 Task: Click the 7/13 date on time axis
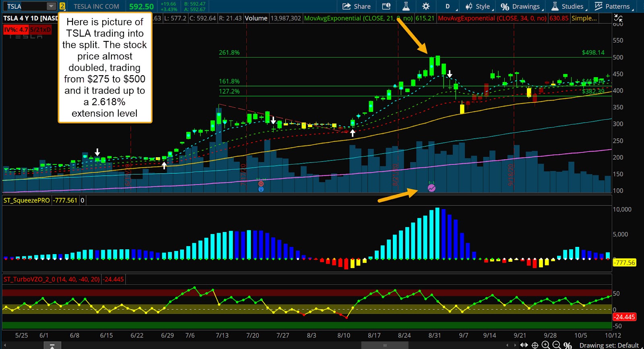click(x=222, y=335)
